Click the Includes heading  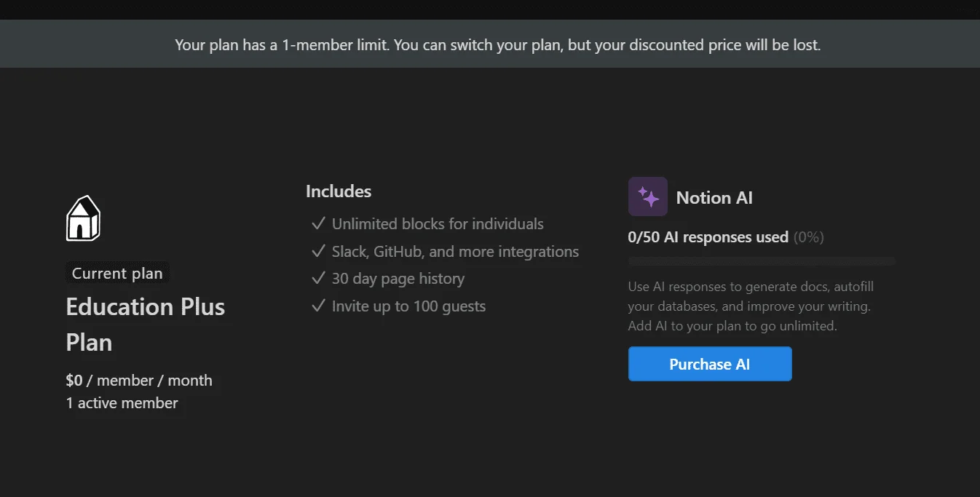[339, 191]
